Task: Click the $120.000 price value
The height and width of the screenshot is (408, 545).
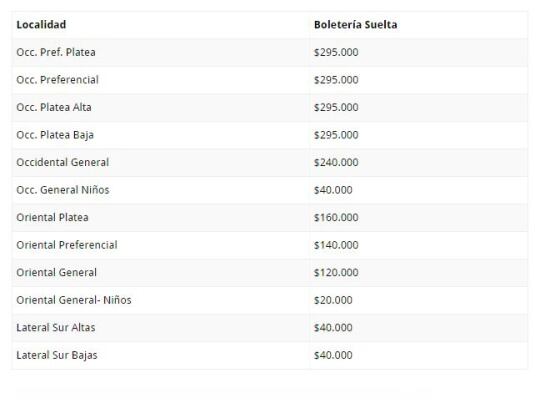Action: point(336,272)
